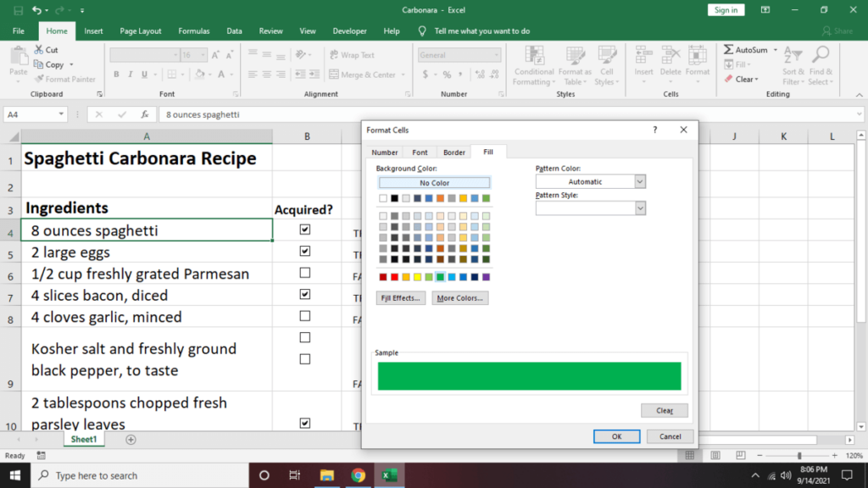The width and height of the screenshot is (868, 488).
Task: Click the More Colors button
Action: [459, 298]
